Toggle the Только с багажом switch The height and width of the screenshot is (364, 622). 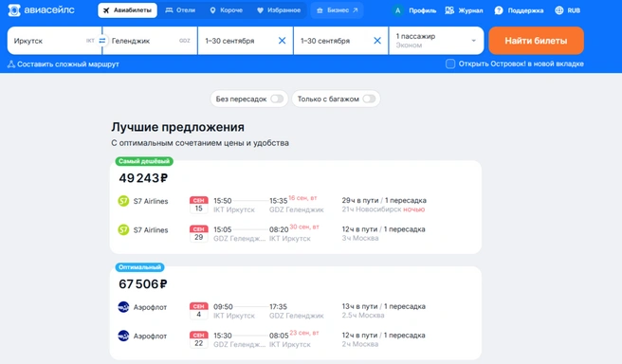(369, 99)
